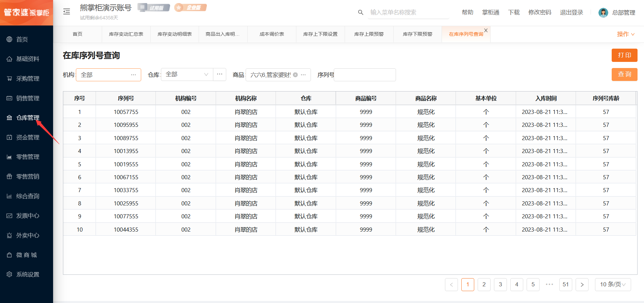This screenshot has height=303, width=644.
Task: Click the 零售营销 gift icon
Action: point(10,176)
